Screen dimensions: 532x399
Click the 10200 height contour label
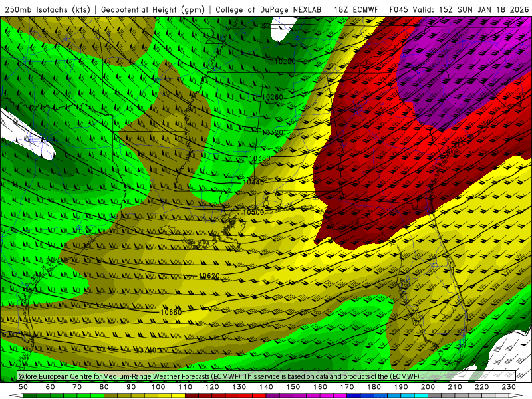click(285, 61)
